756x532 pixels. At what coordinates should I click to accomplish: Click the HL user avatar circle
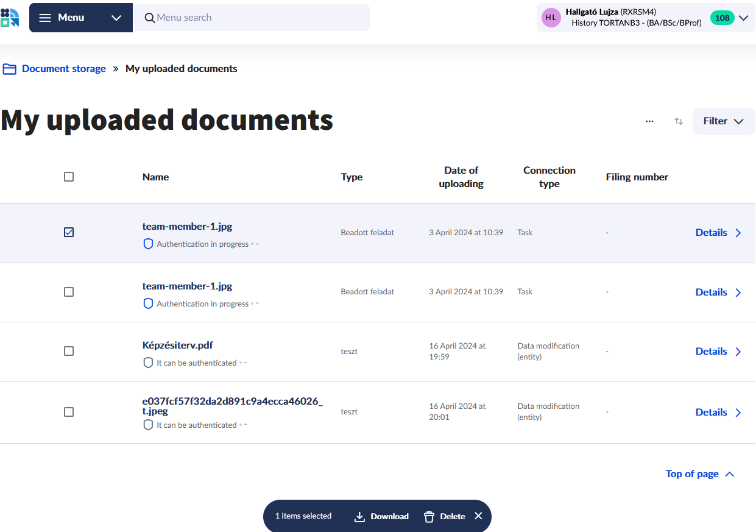(x=551, y=18)
